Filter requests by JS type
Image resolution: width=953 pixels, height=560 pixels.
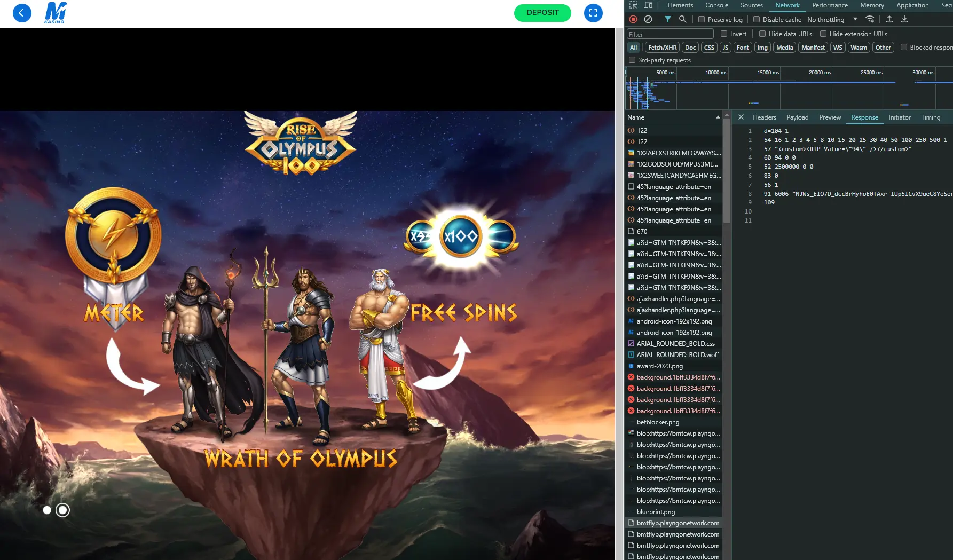tap(726, 48)
